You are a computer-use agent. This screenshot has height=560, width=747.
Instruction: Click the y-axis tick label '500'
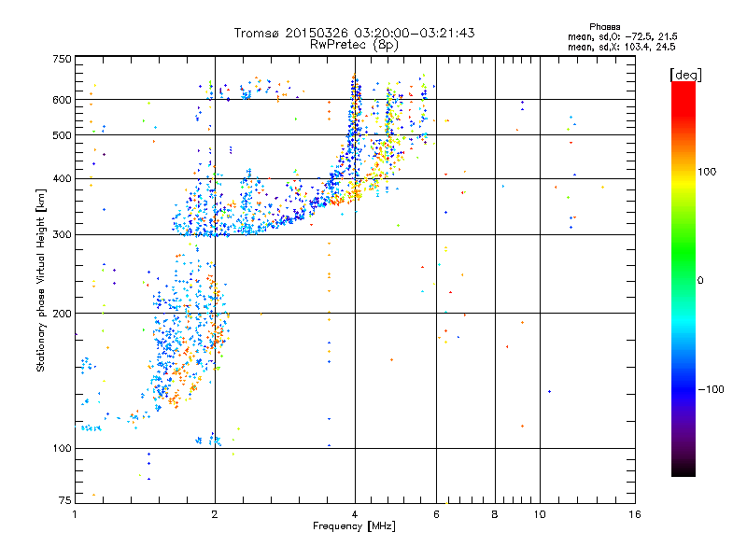pos(62,135)
